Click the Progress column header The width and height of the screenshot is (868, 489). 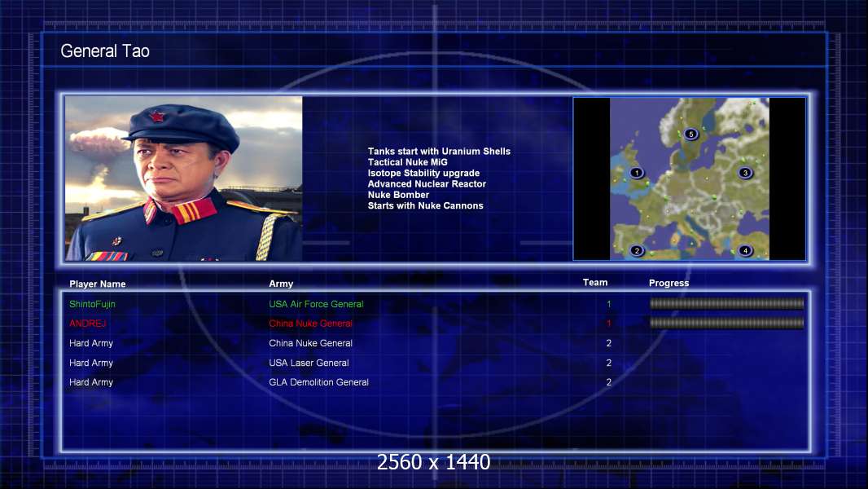[669, 283]
